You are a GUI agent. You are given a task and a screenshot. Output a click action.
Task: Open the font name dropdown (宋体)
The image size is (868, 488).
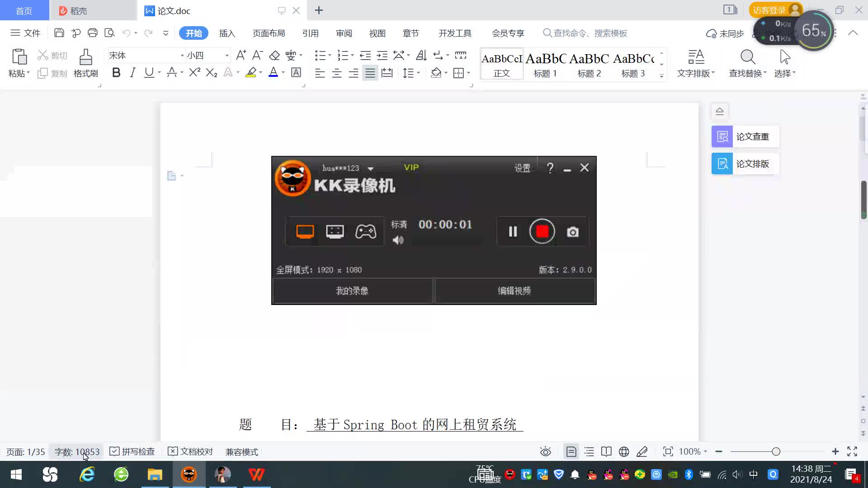182,56
